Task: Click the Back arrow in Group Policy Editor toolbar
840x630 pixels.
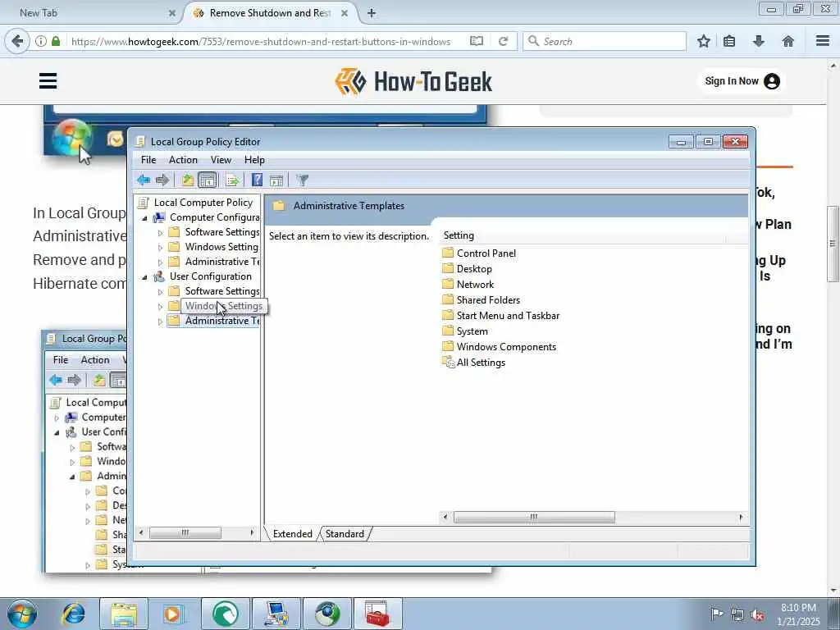Action: pyautogui.click(x=143, y=180)
